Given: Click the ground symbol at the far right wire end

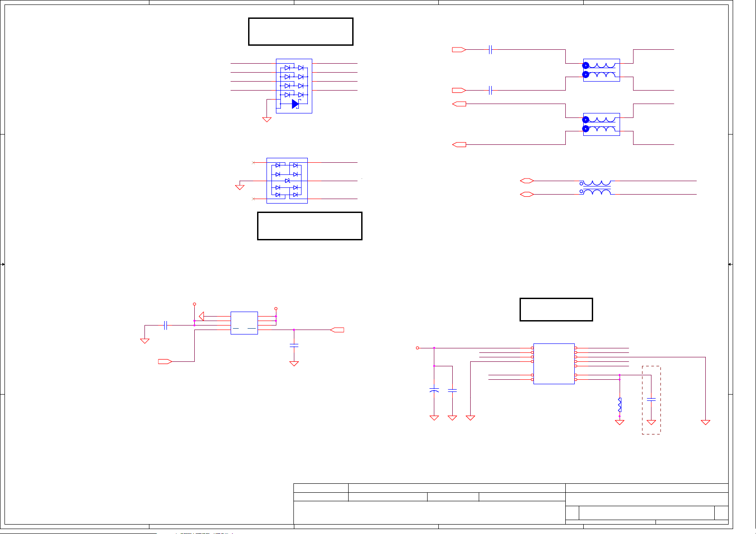Looking at the screenshot, I should click(x=706, y=422).
